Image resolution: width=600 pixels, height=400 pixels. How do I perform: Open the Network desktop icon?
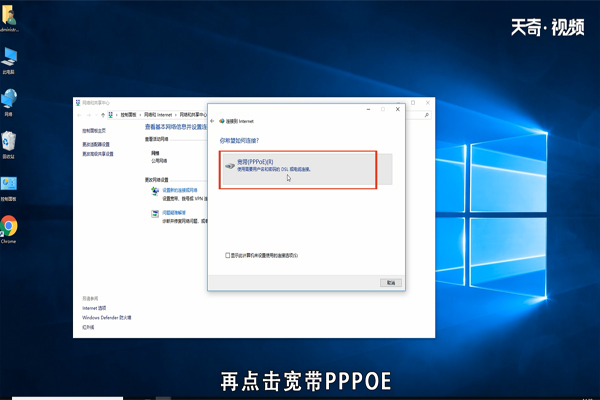8,102
